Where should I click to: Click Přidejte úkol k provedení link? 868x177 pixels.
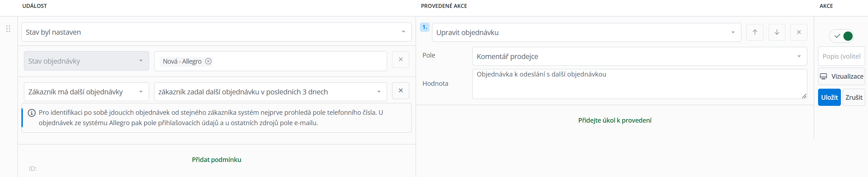coord(615,120)
